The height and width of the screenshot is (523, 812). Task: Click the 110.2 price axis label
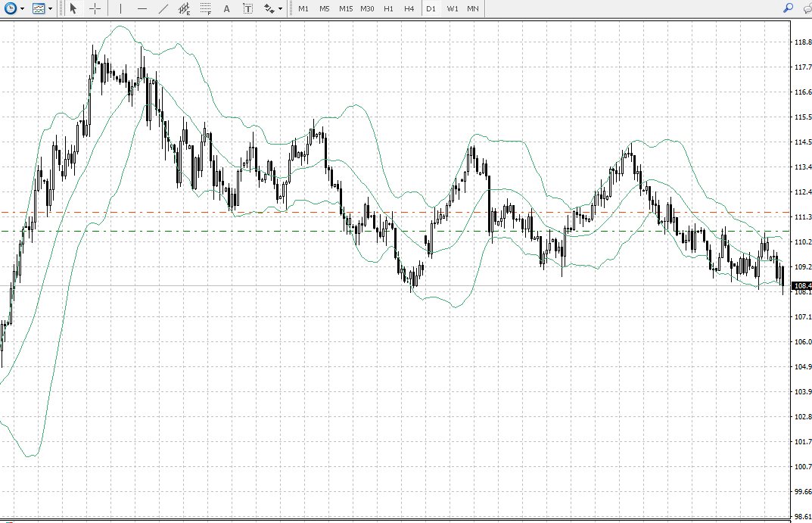(x=803, y=241)
